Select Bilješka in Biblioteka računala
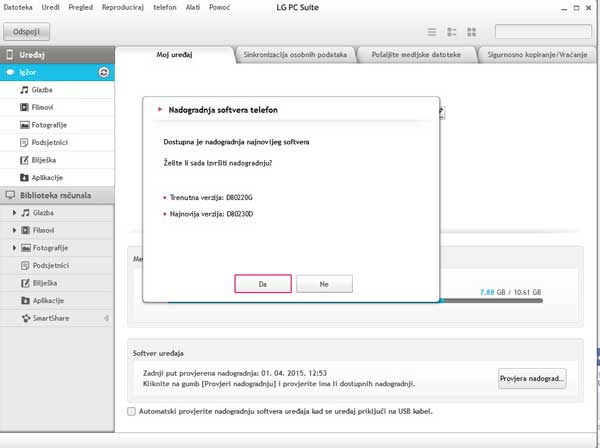The height and width of the screenshot is (448, 600). pyautogui.click(x=57, y=283)
